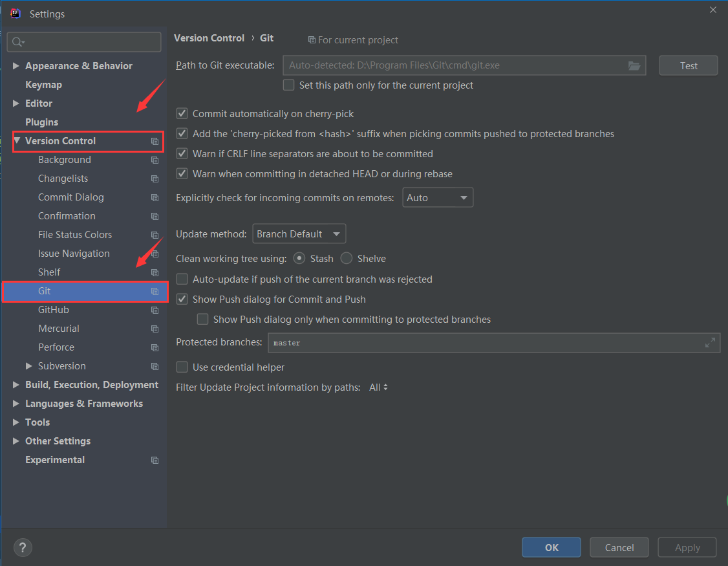Click the project-level icon next to Confirmation

point(155,216)
